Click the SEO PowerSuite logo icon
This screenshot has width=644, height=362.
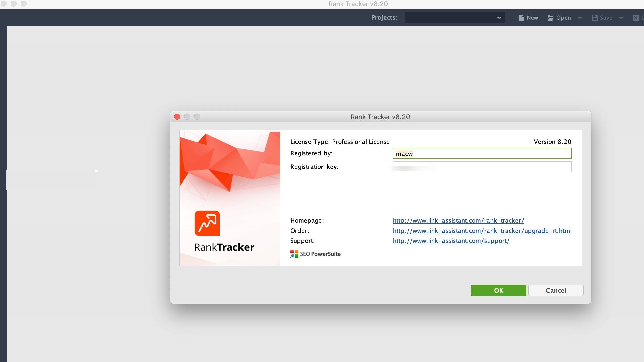(x=293, y=254)
